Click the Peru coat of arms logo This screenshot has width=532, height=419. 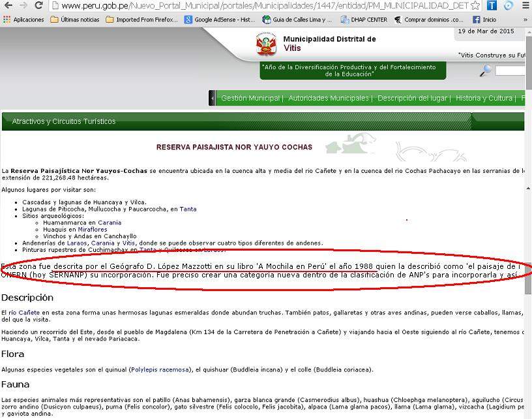(266, 45)
